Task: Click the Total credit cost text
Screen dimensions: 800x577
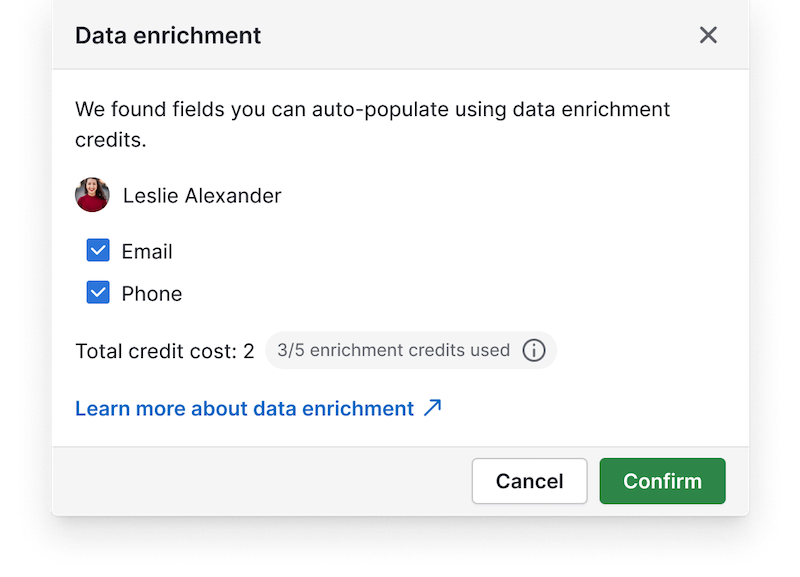Action: (x=164, y=351)
